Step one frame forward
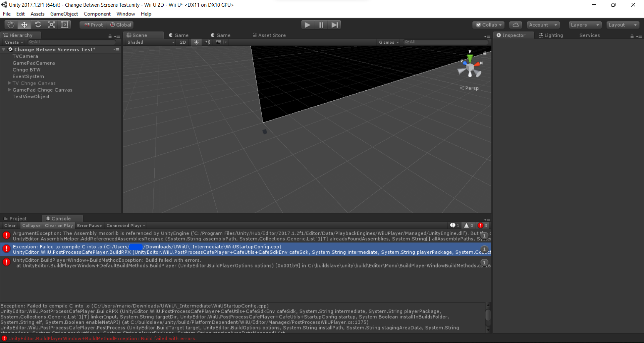This screenshot has width=644, height=343. pos(334,25)
